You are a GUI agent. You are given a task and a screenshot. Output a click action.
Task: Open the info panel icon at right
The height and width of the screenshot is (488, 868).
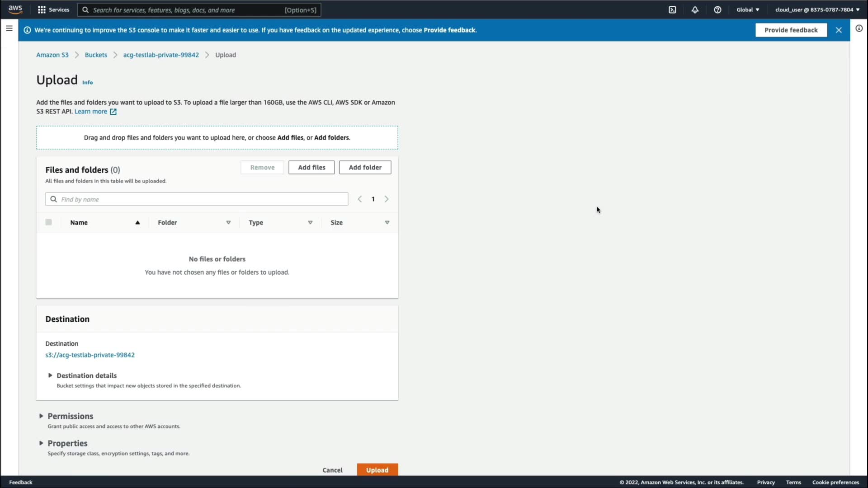(x=859, y=28)
